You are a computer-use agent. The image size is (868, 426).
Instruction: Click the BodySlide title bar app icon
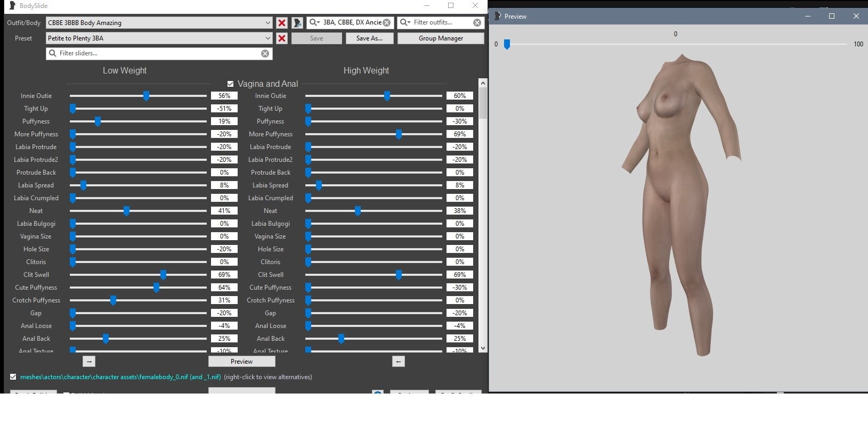click(12, 5)
